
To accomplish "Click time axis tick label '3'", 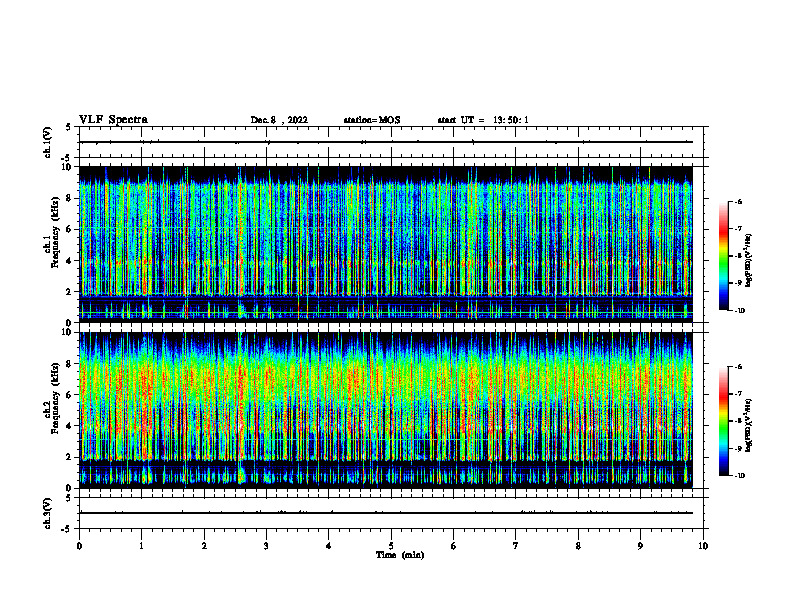I will [x=266, y=546].
